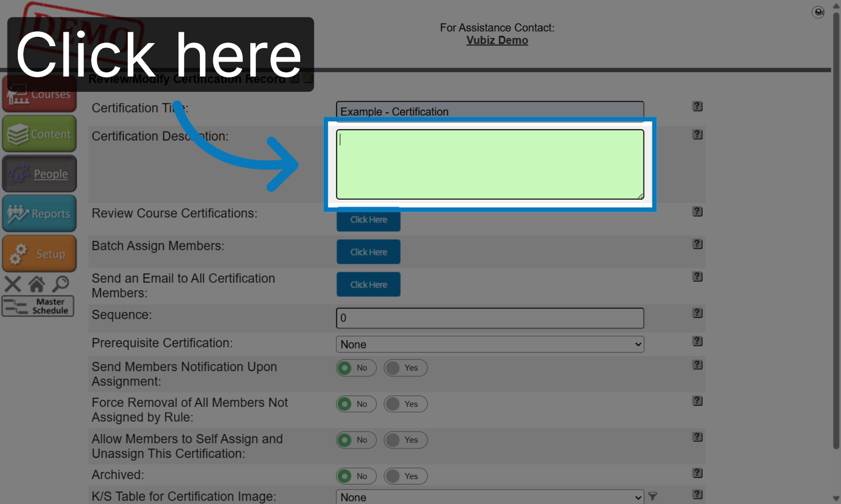Click help icon for Certification Title
This screenshot has width=841, height=504.
click(697, 106)
